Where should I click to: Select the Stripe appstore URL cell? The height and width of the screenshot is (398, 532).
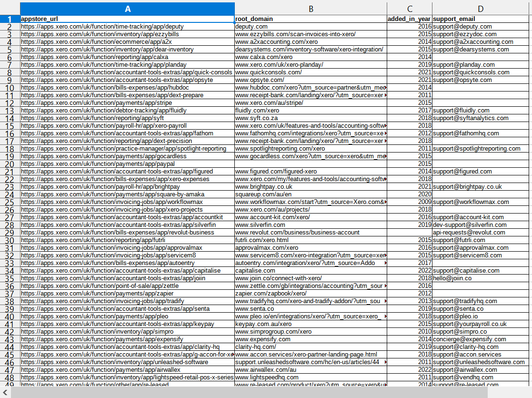click(128, 103)
